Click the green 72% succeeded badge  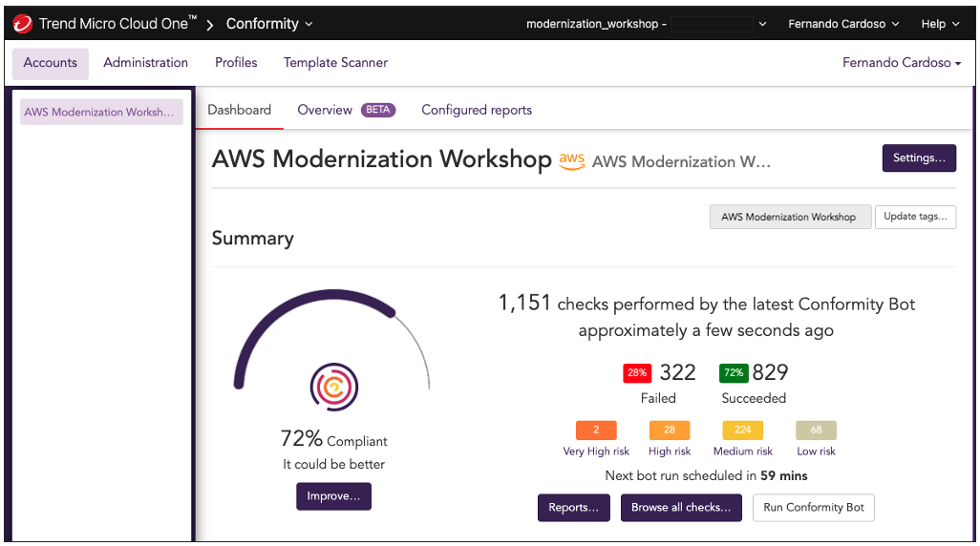click(x=734, y=373)
